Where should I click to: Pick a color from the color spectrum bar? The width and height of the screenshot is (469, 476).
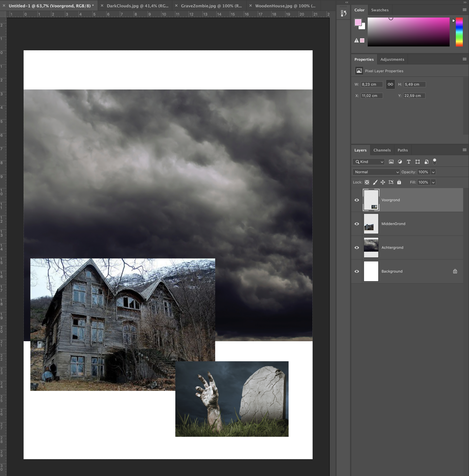459,32
